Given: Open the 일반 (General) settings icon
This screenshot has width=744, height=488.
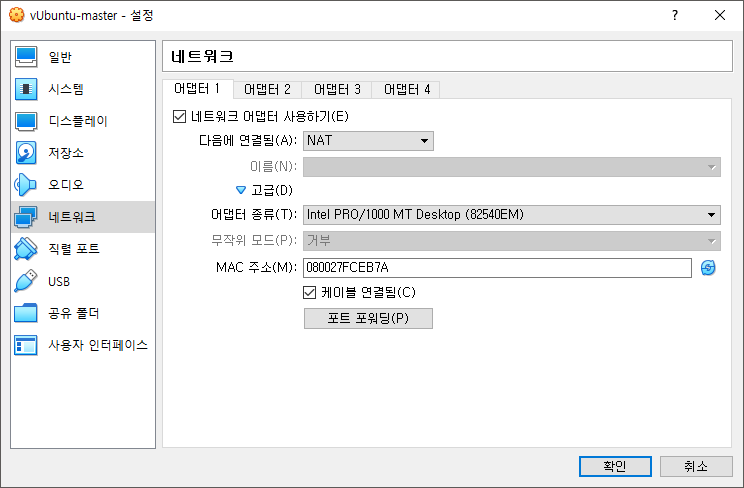Looking at the screenshot, I should [x=26, y=57].
